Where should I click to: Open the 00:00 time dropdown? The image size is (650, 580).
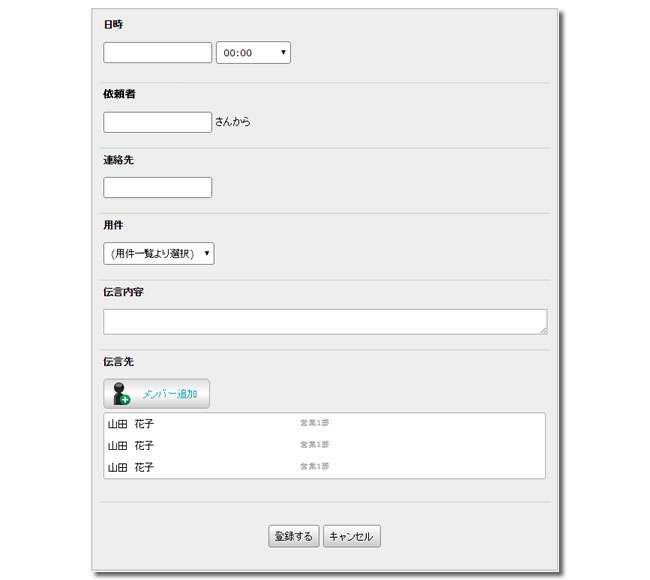pos(253,53)
